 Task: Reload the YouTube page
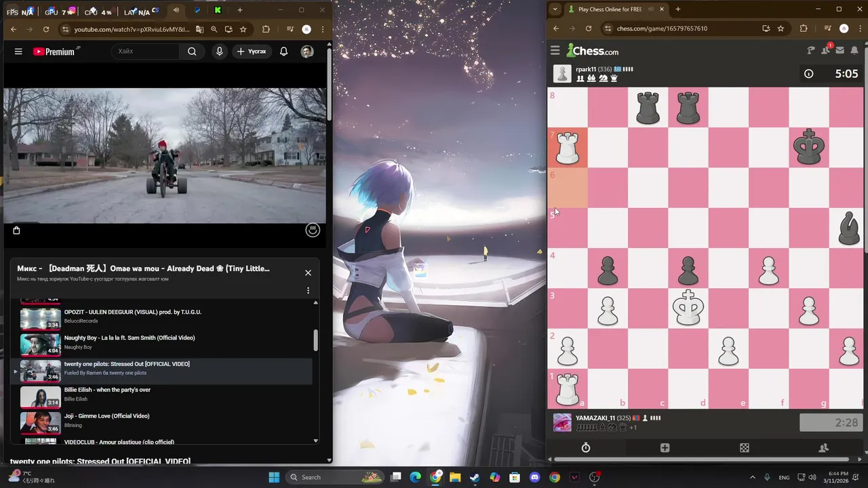pyautogui.click(x=46, y=29)
